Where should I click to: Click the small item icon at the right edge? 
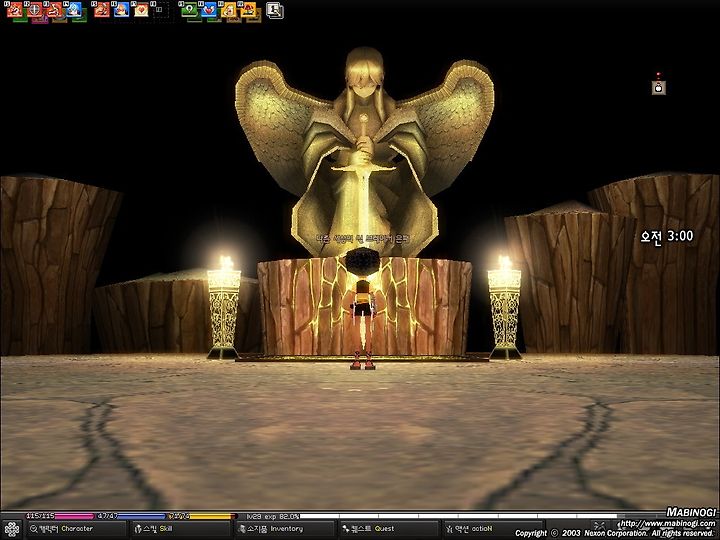(x=658, y=87)
